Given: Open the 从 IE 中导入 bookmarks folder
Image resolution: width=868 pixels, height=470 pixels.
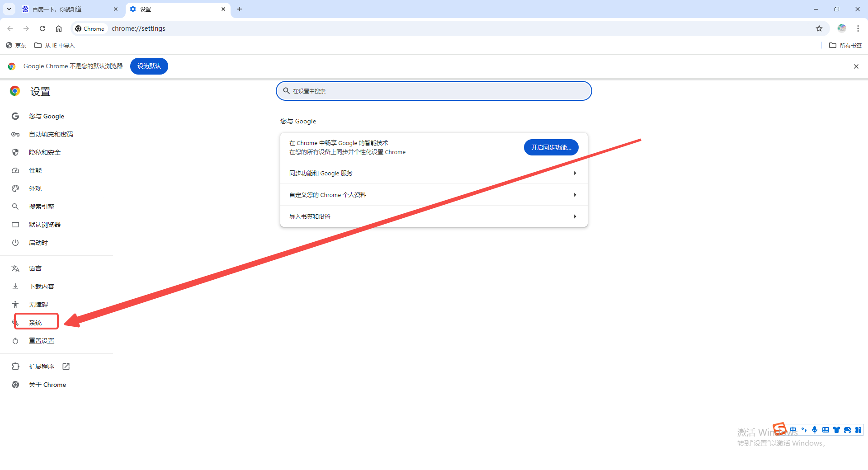Looking at the screenshot, I should click(55, 45).
